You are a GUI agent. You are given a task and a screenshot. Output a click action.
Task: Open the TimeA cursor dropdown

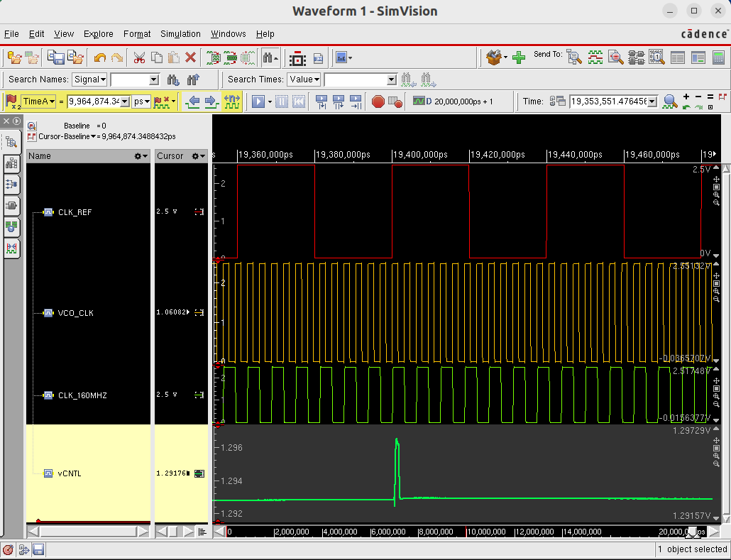pos(39,101)
